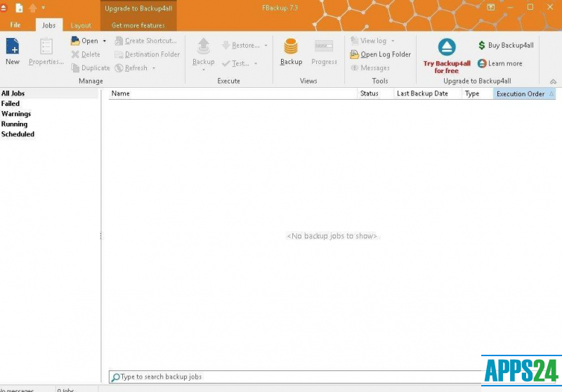Click the View log icon
This screenshot has width=562, height=392.
355,41
